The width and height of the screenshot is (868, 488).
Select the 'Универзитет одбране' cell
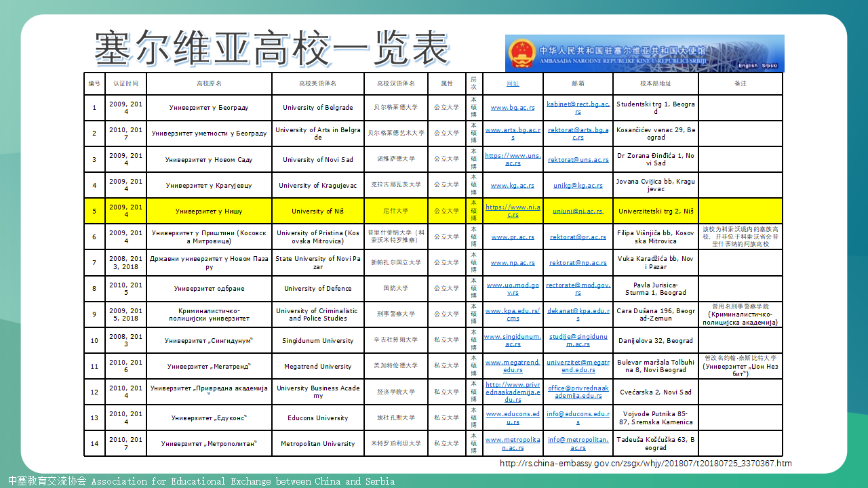[x=209, y=289]
